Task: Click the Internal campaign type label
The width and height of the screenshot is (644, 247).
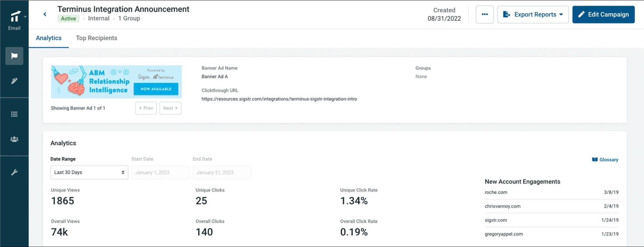Action: point(99,18)
